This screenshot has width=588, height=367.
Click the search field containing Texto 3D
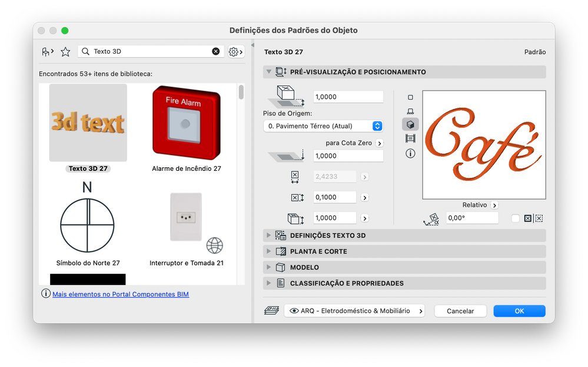click(x=151, y=51)
